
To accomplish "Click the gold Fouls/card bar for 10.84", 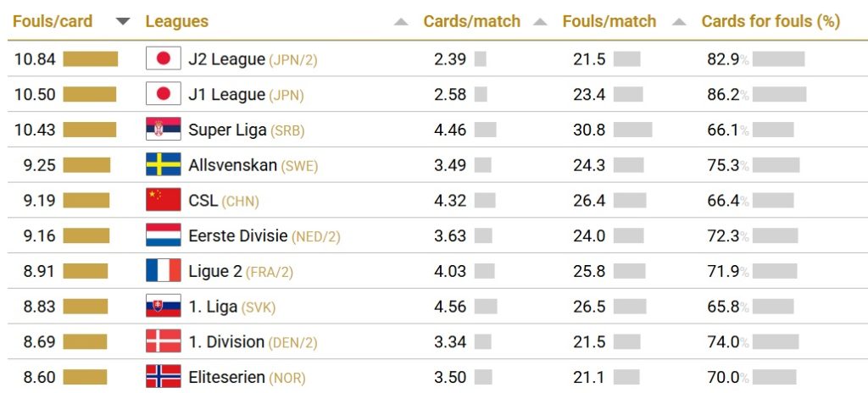I will click(x=90, y=59).
